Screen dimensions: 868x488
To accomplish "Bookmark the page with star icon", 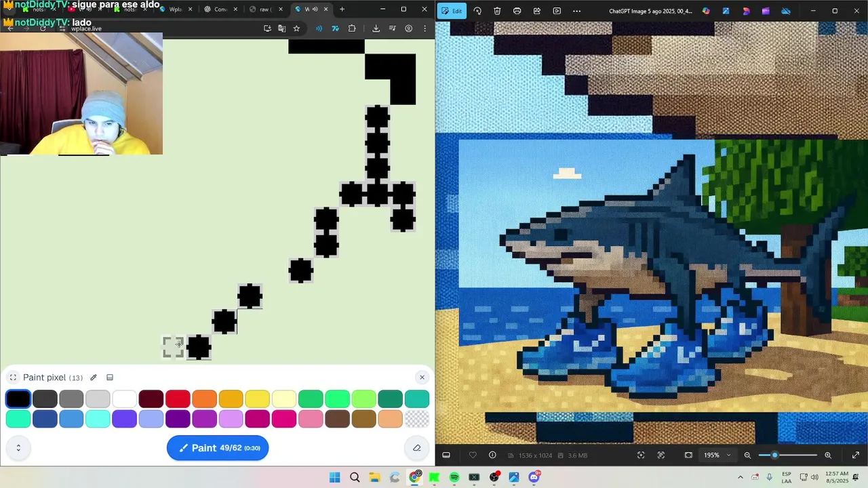I will (296, 28).
